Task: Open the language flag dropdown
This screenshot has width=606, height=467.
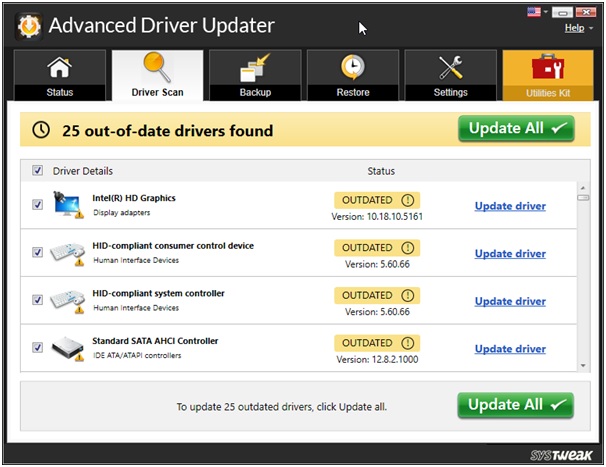Action: pyautogui.click(x=536, y=12)
